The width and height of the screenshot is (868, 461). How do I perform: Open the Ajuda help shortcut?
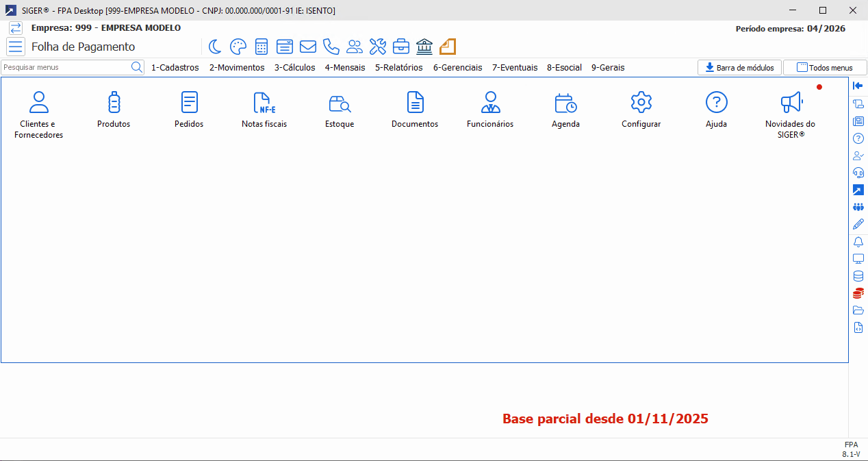click(x=716, y=110)
